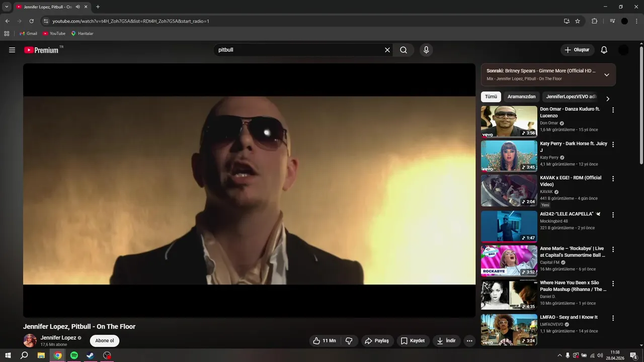Open the Gmail bookmark
The image size is (644, 362).
[x=28, y=34]
